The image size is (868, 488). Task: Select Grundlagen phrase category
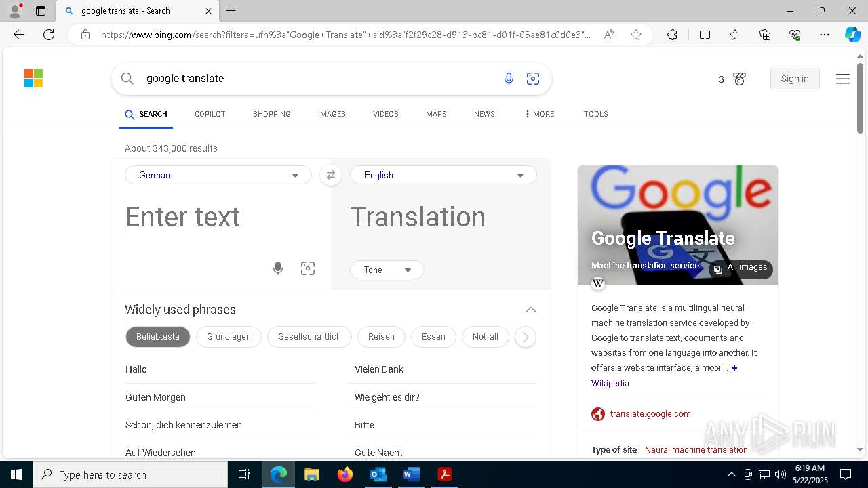pyautogui.click(x=229, y=337)
